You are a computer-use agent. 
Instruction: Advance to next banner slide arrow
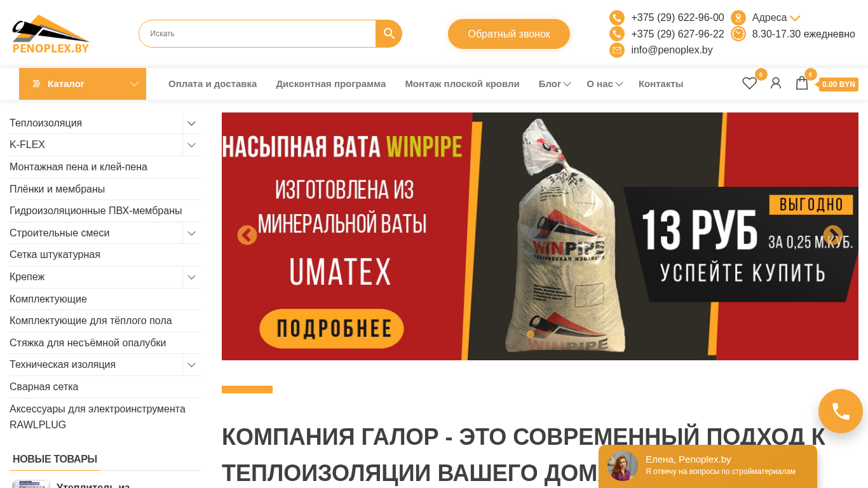point(833,235)
